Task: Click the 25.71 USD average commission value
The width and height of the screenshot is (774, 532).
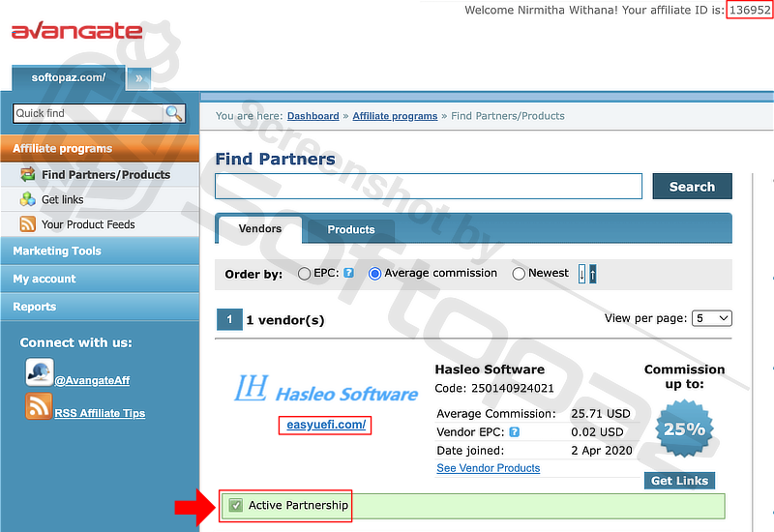Action: click(601, 414)
